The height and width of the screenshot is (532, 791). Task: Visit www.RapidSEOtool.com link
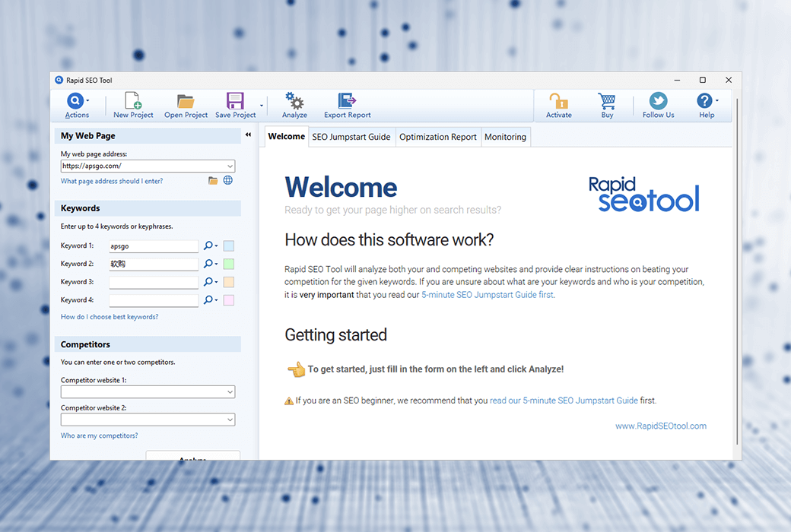pos(661,426)
